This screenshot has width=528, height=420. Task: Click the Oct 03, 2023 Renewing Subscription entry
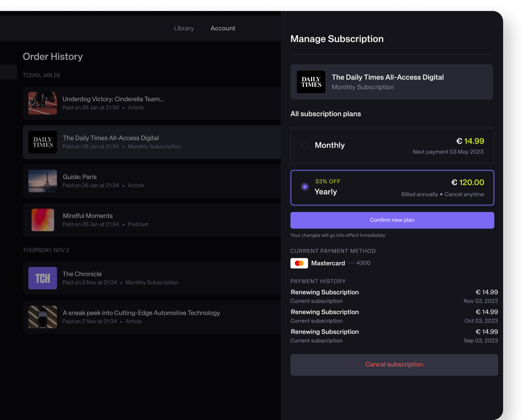tap(325, 312)
